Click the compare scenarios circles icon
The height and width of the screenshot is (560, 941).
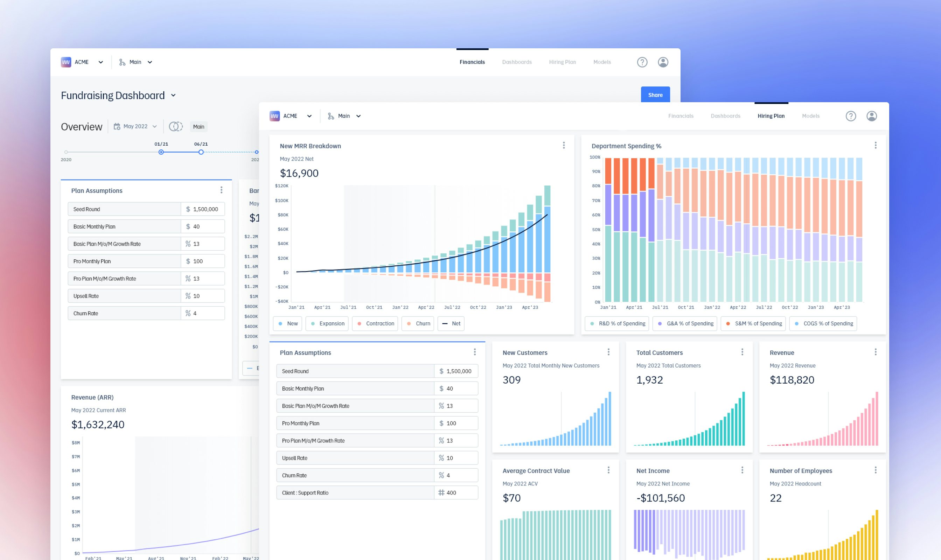(x=175, y=126)
